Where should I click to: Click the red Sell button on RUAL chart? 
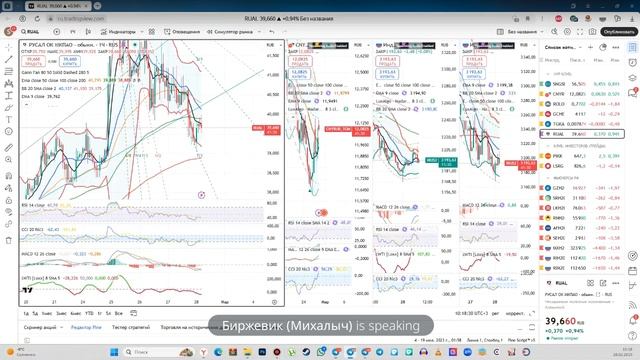coord(33,61)
